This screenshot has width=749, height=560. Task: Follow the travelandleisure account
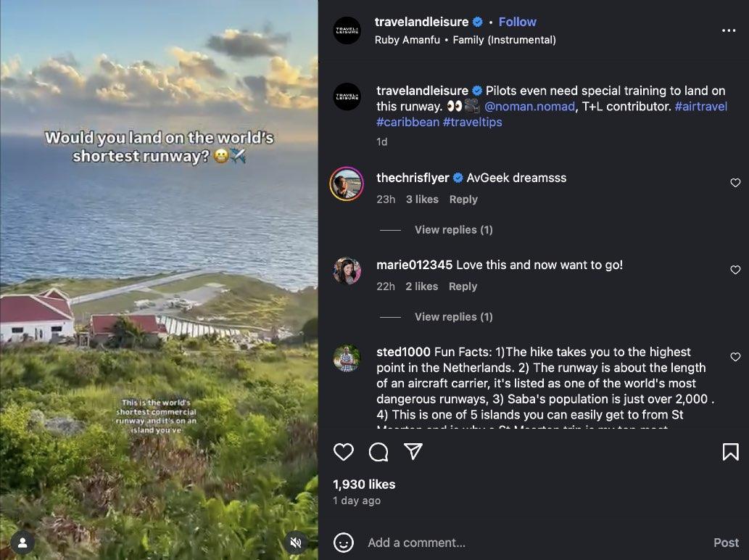pos(518,22)
